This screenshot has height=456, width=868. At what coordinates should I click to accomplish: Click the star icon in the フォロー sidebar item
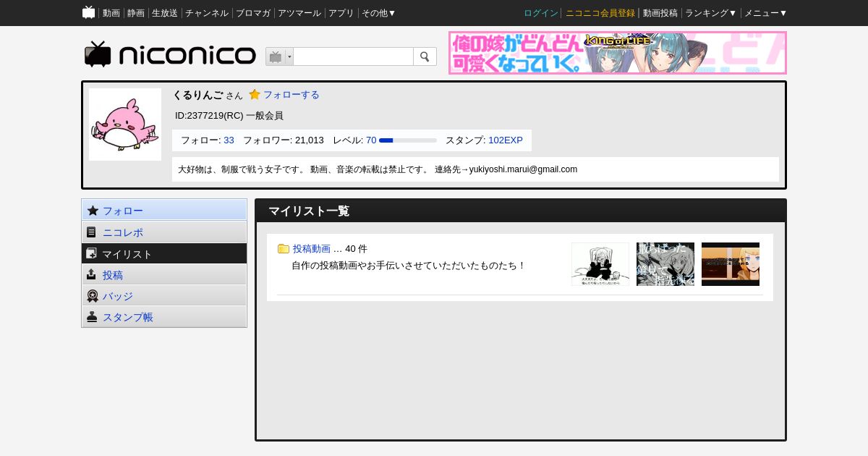(93, 211)
